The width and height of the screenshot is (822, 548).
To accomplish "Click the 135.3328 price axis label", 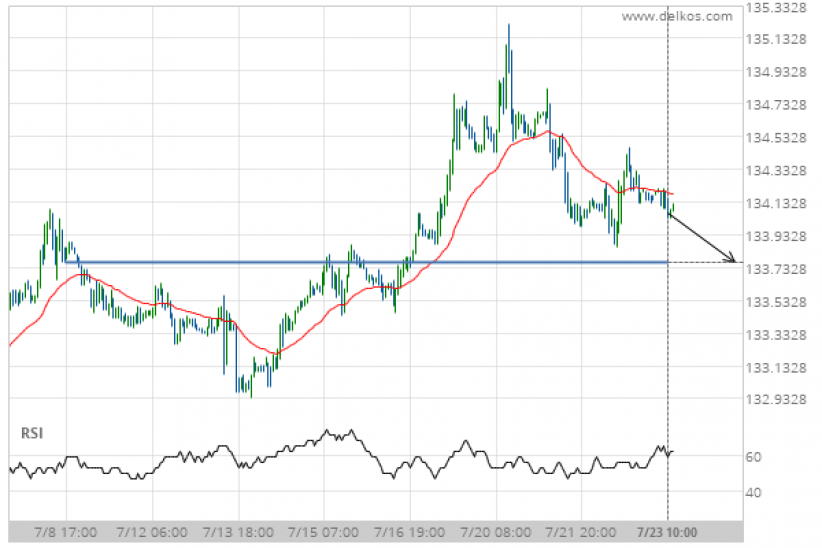I will coord(776,8).
